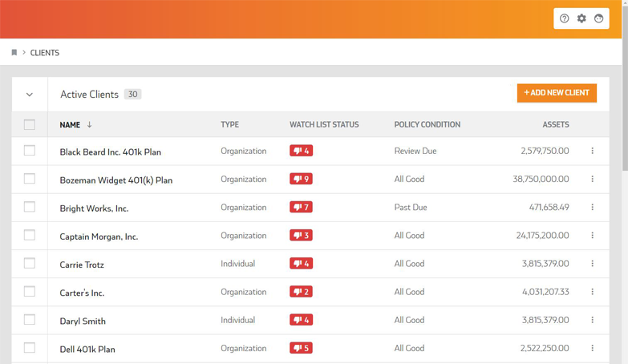Check the Dell 401k Plan row
The width and height of the screenshot is (628, 364).
coord(30,348)
